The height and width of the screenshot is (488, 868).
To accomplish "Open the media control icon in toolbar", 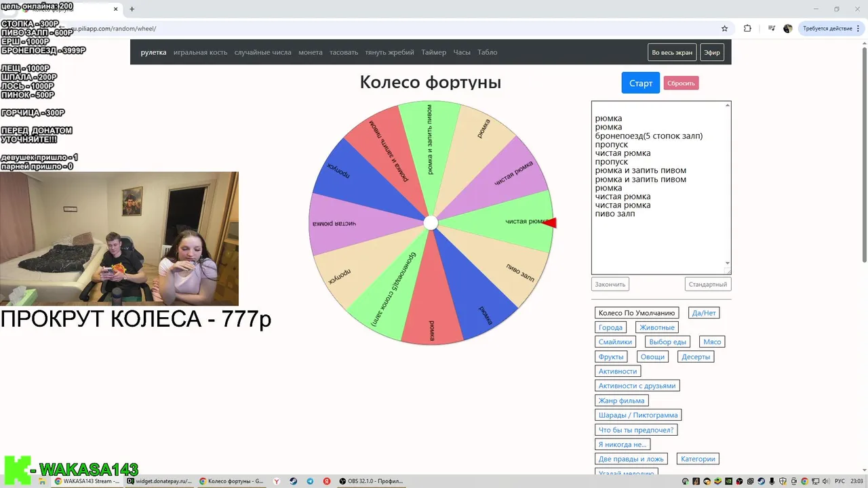I will pos(772,28).
